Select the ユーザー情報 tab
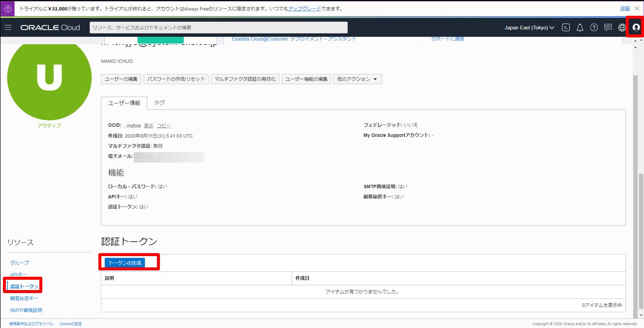This screenshot has height=328, width=644. pyautogui.click(x=124, y=103)
